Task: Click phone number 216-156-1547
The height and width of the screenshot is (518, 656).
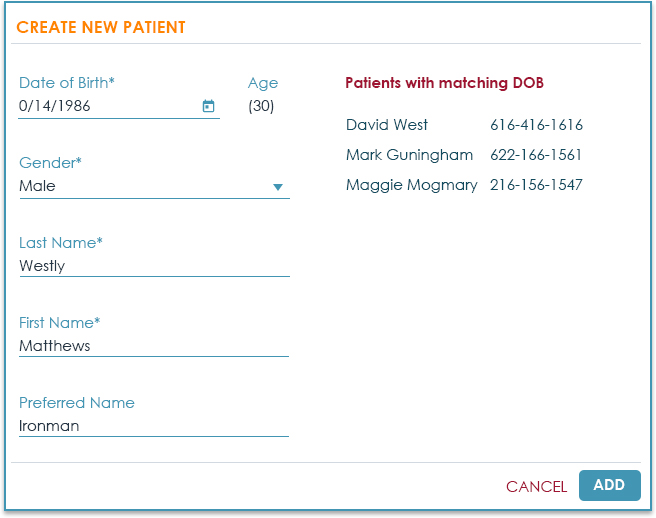Action: [536, 185]
